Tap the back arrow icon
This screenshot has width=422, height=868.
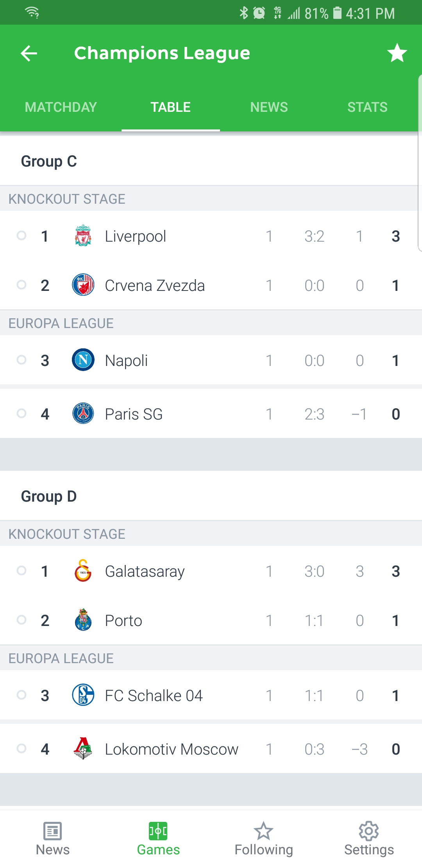pos(29,53)
